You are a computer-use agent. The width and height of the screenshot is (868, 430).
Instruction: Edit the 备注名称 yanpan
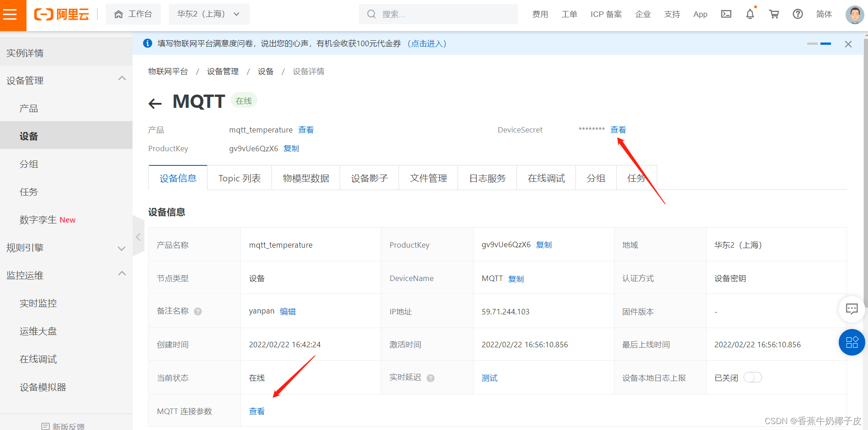click(x=288, y=312)
